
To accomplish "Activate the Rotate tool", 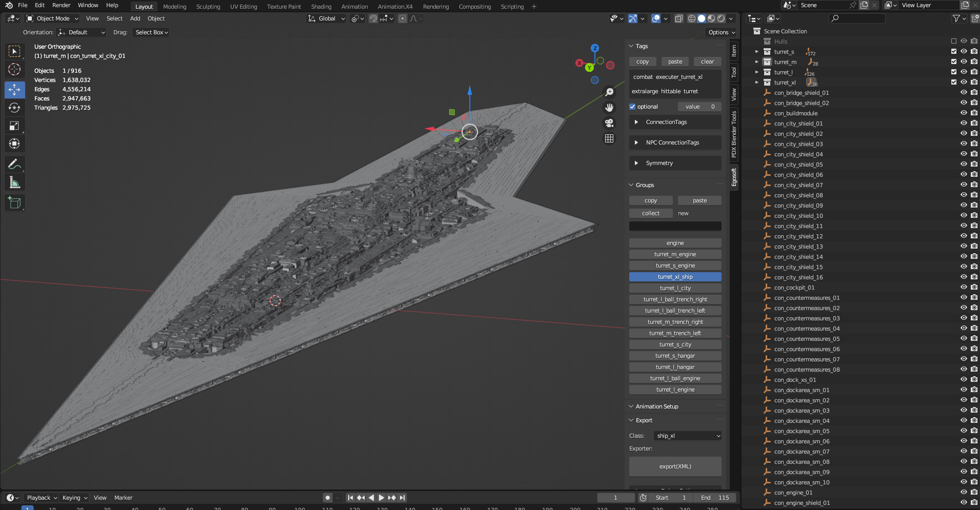I will point(14,108).
